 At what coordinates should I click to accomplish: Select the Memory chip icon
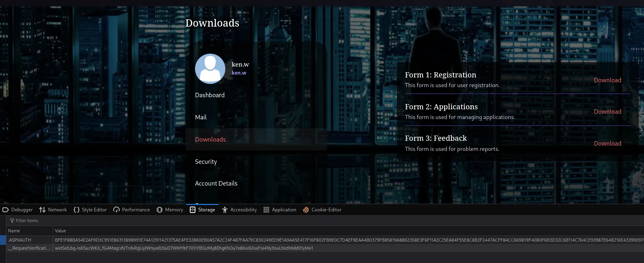pyautogui.click(x=160, y=210)
